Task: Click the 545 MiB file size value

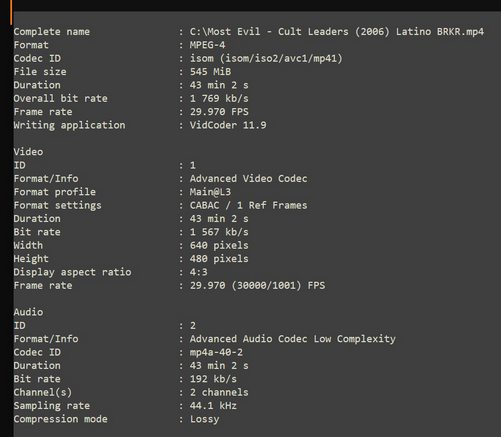Action: (x=210, y=72)
